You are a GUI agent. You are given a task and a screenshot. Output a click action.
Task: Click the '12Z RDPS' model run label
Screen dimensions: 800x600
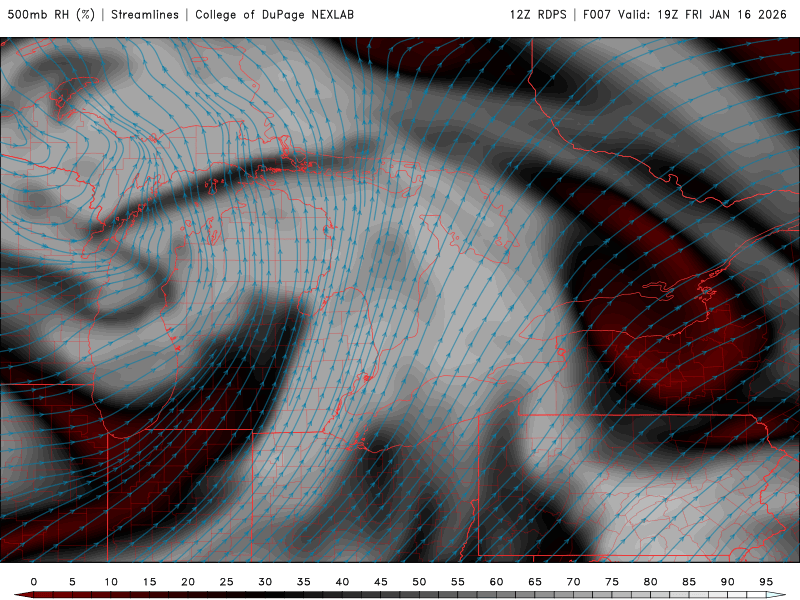tap(538, 14)
